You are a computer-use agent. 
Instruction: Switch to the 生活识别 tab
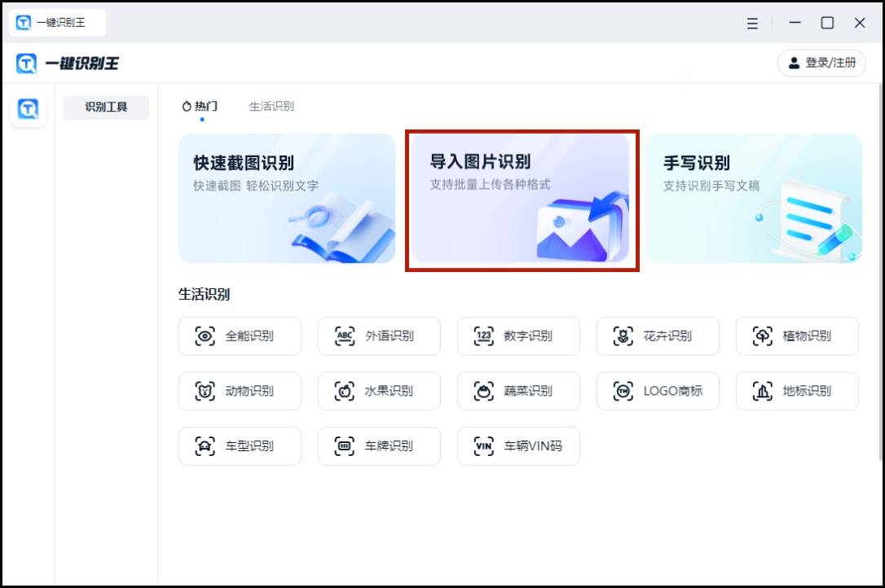(x=271, y=105)
